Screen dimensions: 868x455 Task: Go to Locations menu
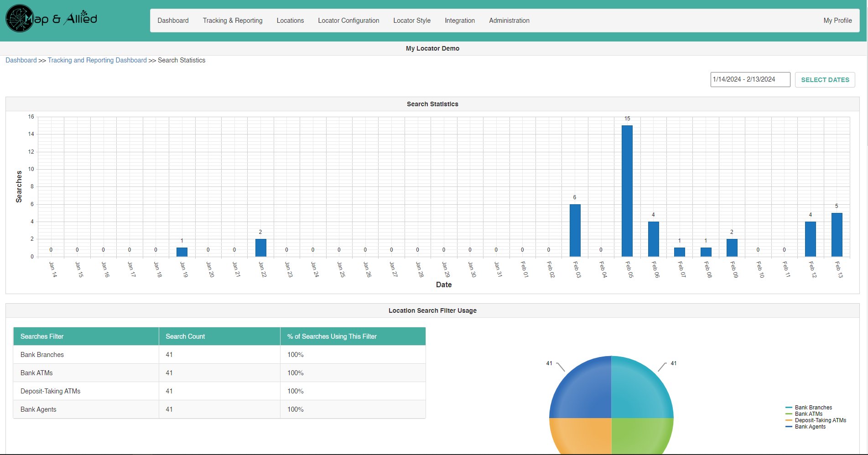290,21
